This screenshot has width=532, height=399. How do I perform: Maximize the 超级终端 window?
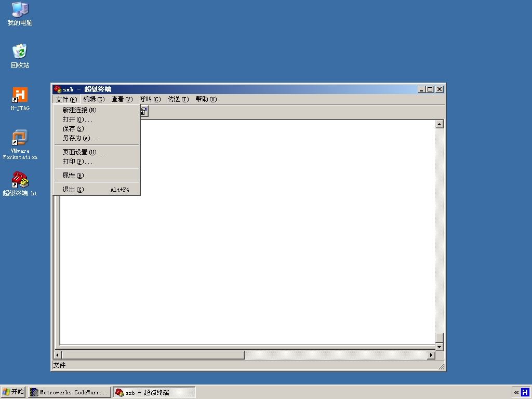(x=430, y=89)
